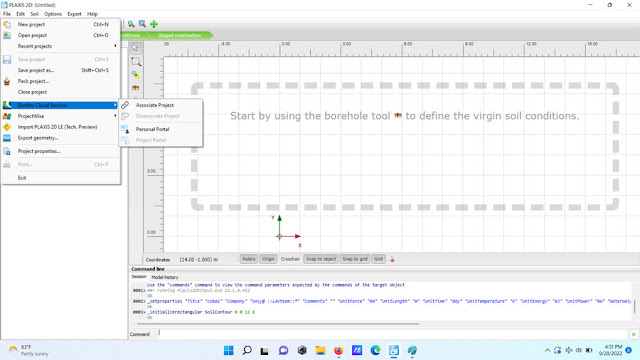Click the green run command arrow
The width and height of the screenshot is (640, 360).
click(634, 334)
